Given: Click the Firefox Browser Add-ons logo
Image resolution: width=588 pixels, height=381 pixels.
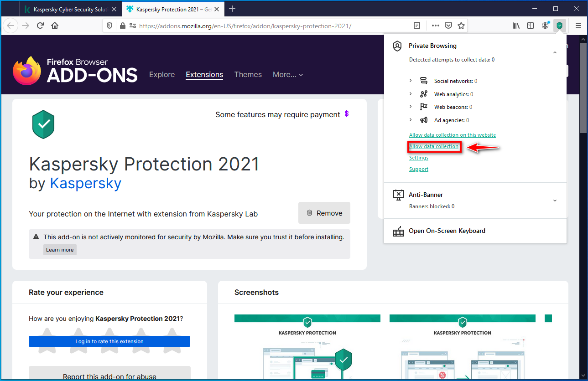Looking at the screenshot, I should coord(75,71).
